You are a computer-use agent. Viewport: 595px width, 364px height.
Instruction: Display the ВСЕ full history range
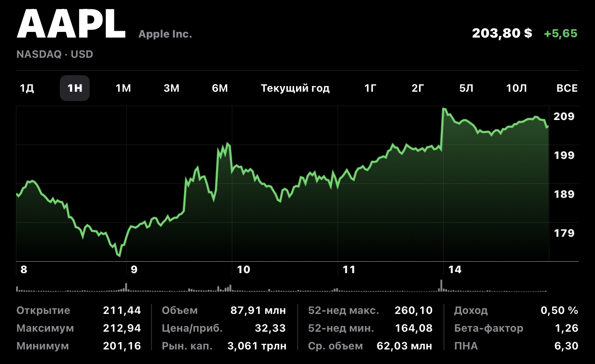[x=567, y=88]
